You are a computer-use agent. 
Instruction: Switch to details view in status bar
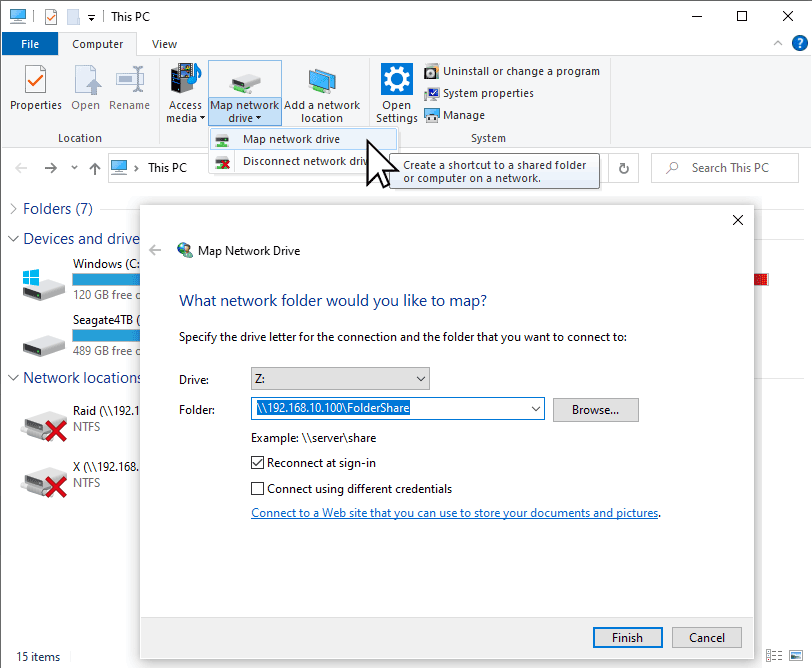[x=774, y=656]
